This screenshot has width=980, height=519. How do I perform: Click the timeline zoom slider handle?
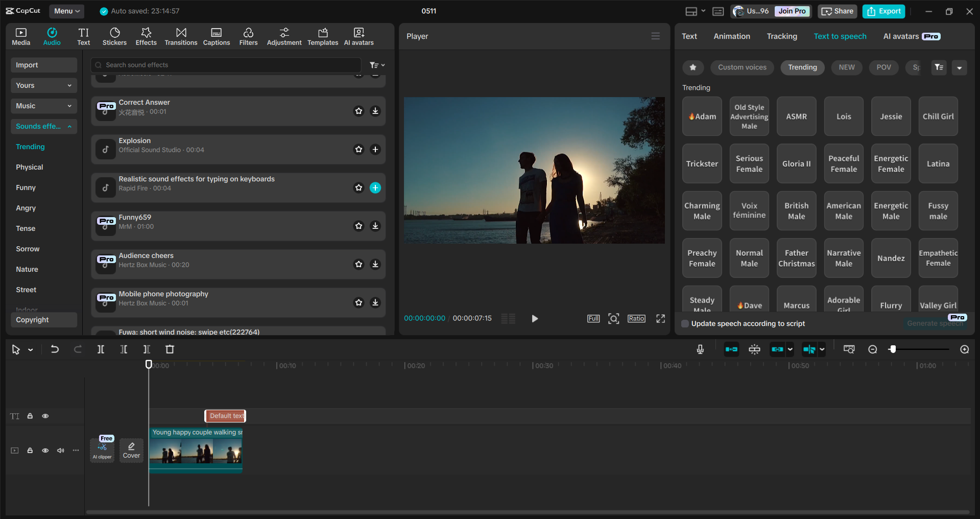pos(893,349)
